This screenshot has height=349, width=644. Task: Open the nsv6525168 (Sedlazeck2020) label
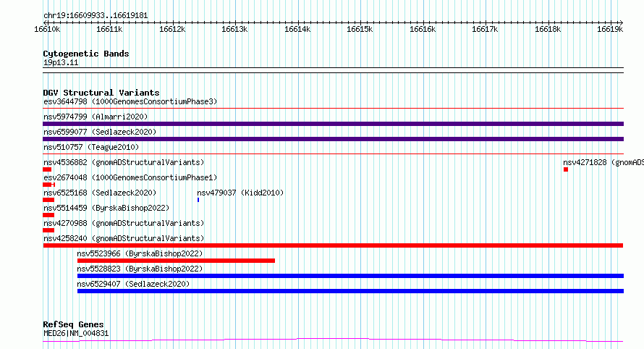click(100, 193)
